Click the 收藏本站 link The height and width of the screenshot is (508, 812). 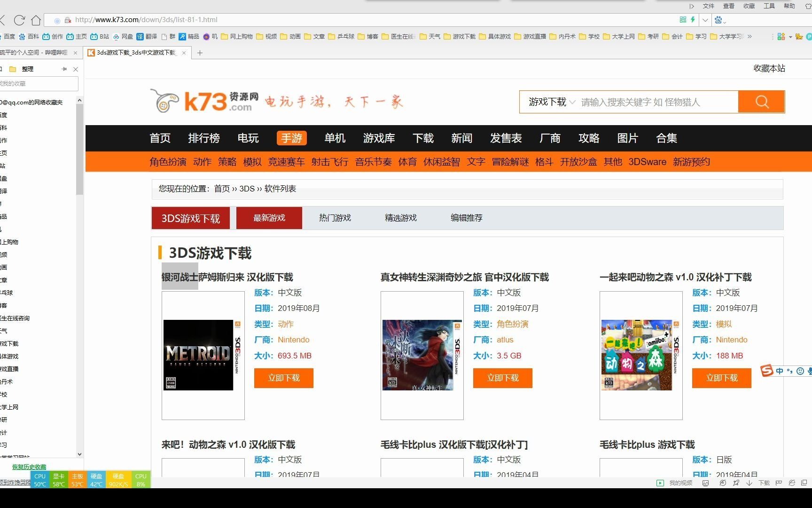(769, 68)
